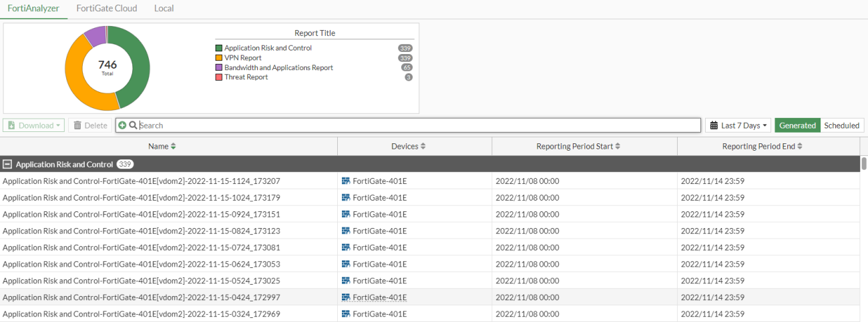Image resolution: width=868 pixels, height=322 pixels.
Task: Select the FortiAnalyzer tab
Action: coord(33,9)
